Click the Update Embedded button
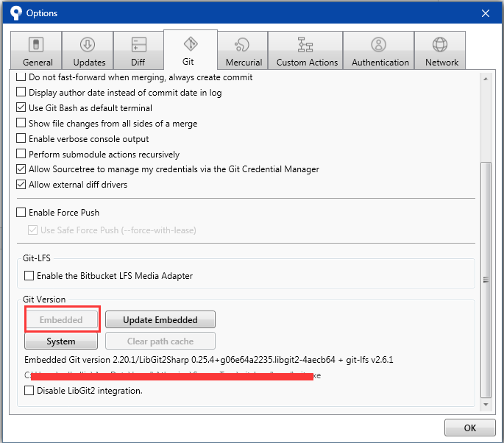The image size is (504, 443). 160,319
